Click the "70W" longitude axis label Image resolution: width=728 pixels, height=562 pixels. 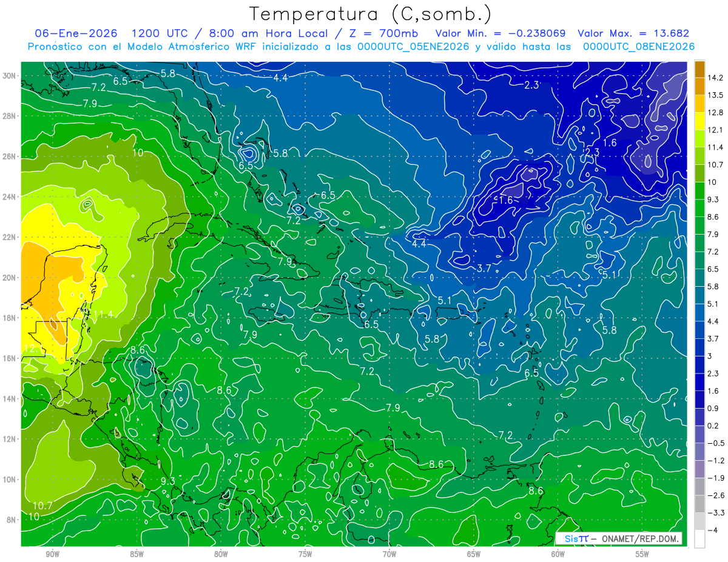tap(389, 554)
